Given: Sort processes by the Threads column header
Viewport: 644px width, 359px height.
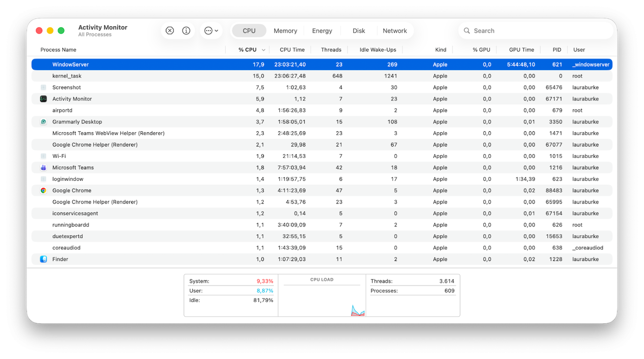Looking at the screenshot, I should (x=331, y=50).
